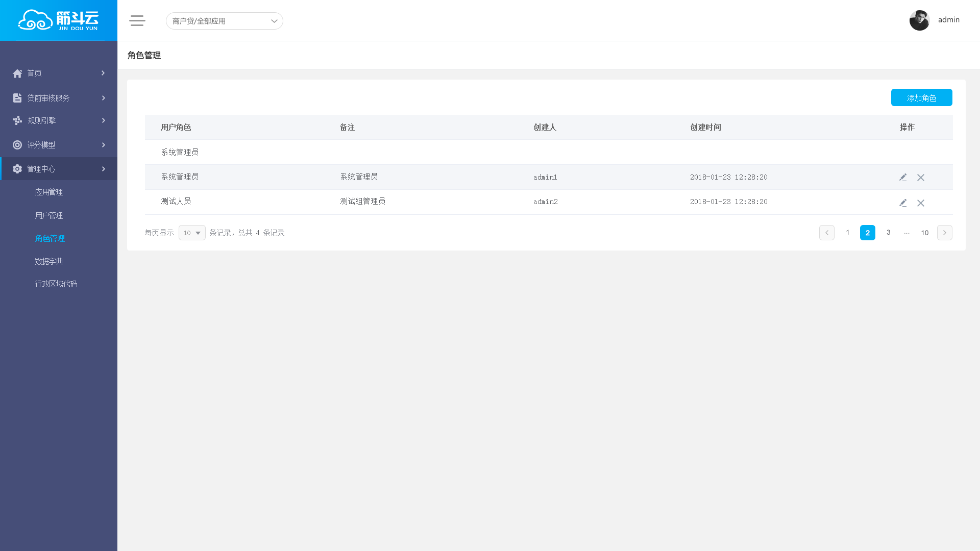Click the admin1 row creation time
Screen dimensions: 980x551
(729, 178)
